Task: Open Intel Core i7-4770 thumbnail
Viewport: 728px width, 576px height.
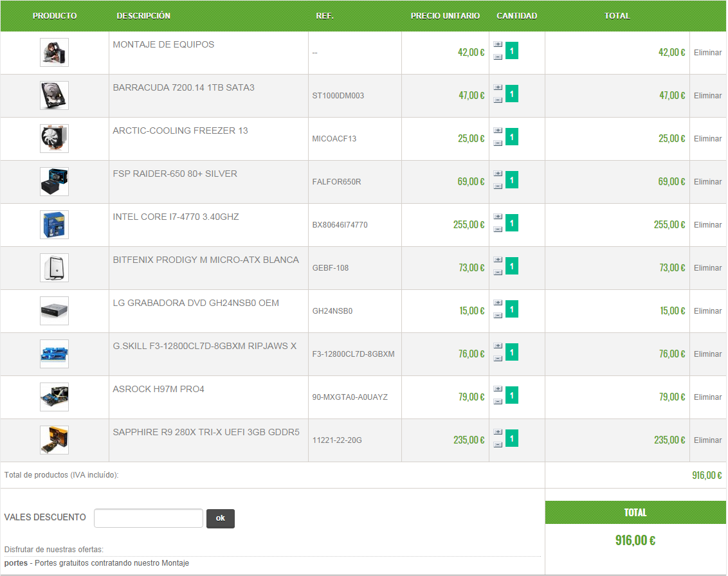Action: tap(54, 224)
